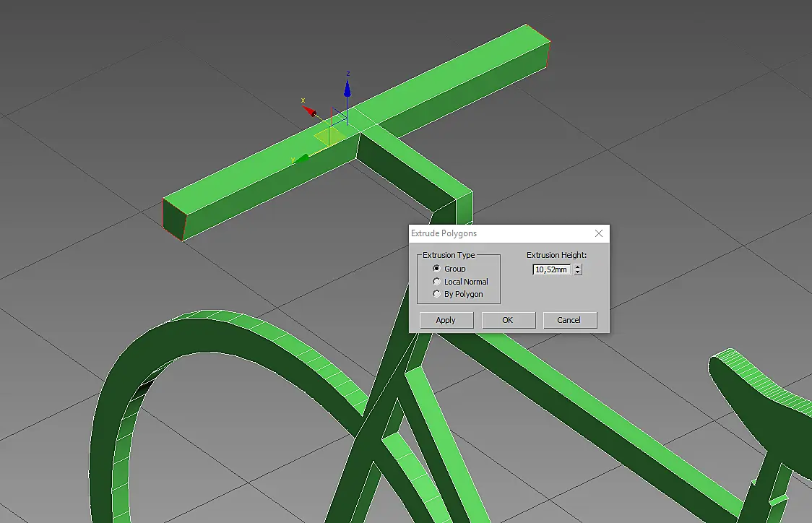Close the Extrude Polygons dialog window
The width and height of the screenshot is (812, 523).
(x=599, y=233)
